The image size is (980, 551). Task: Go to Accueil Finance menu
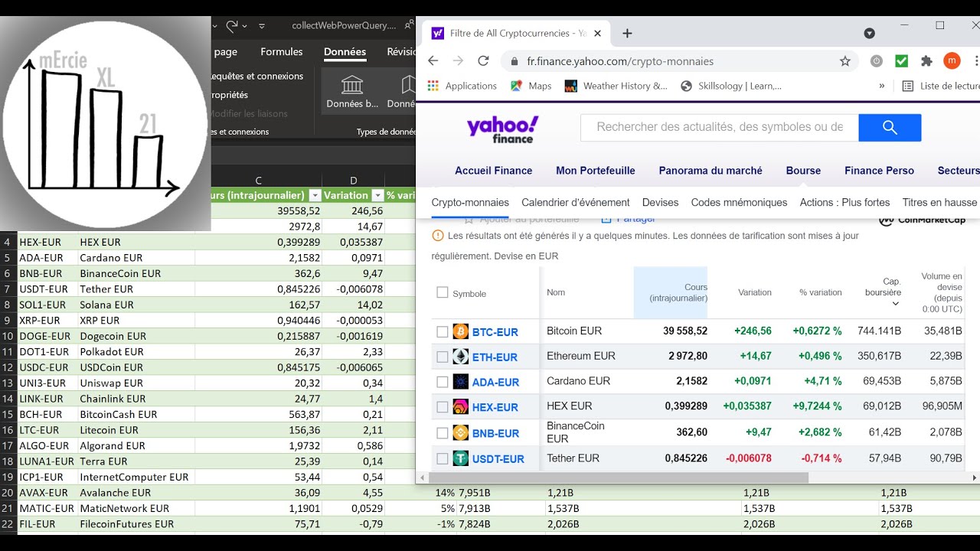click(x=494, y=171)
